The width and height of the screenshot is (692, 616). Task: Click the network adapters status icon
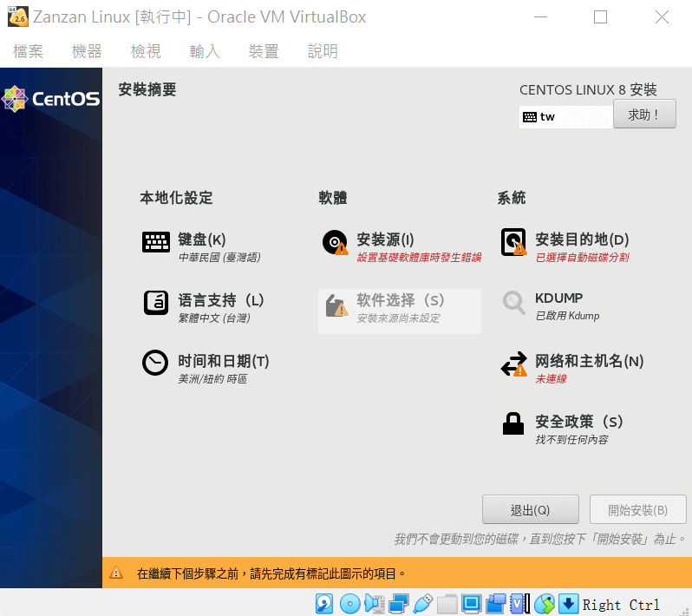tap(399, 604)
